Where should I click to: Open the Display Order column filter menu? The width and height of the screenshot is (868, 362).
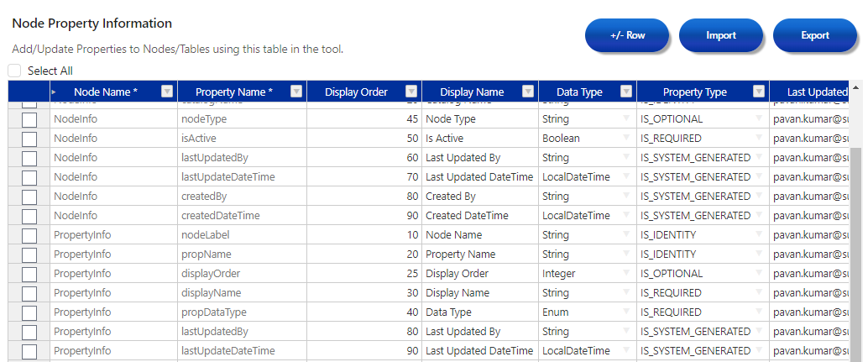[411, 92]
